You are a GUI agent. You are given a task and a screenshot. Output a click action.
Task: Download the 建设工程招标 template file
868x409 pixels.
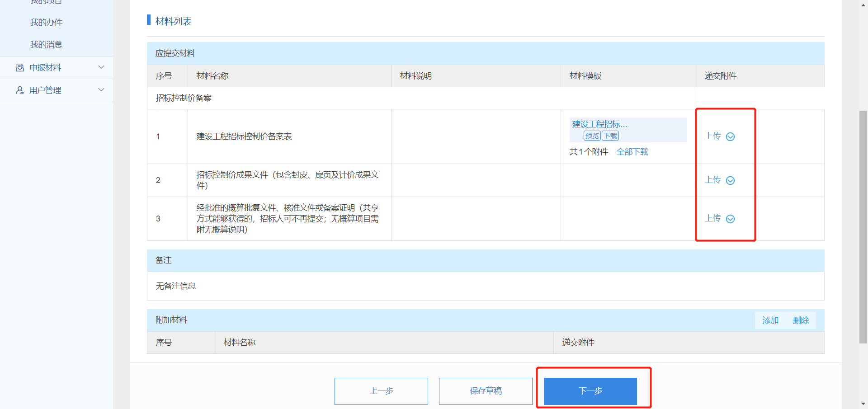pyautogui.click(x=610, y=136)
